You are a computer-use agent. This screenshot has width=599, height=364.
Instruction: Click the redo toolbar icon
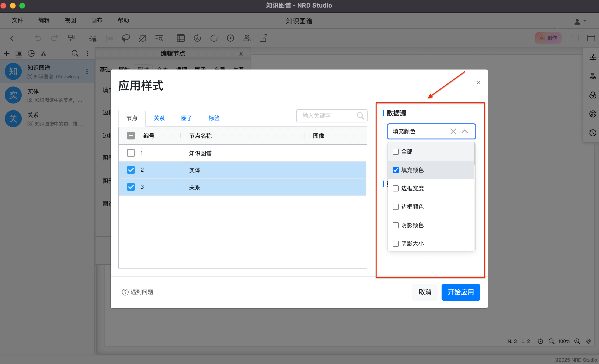tap(54, 38)
